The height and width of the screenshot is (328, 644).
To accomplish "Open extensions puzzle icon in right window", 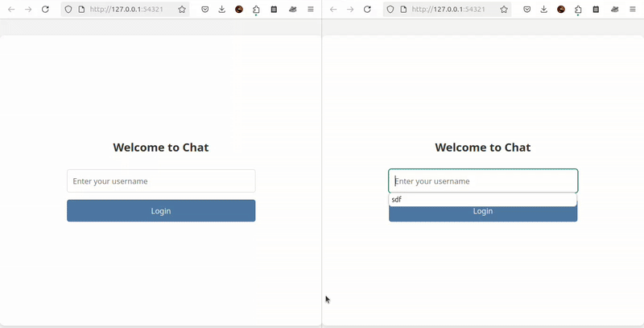I will click(578, 9).
